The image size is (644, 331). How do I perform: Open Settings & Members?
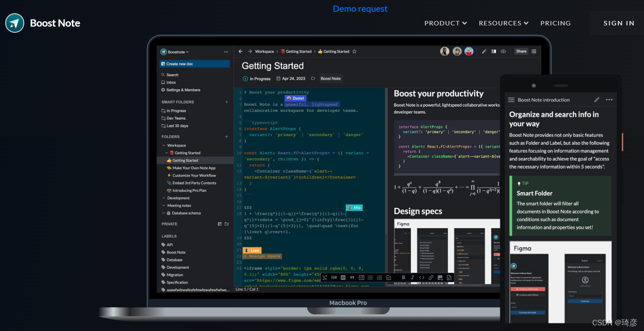point(181,90)
